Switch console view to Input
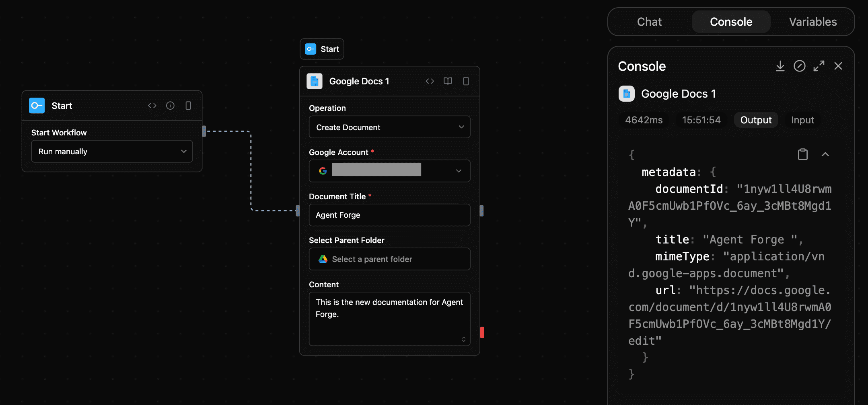868x405 pixels. click(802, 120)
